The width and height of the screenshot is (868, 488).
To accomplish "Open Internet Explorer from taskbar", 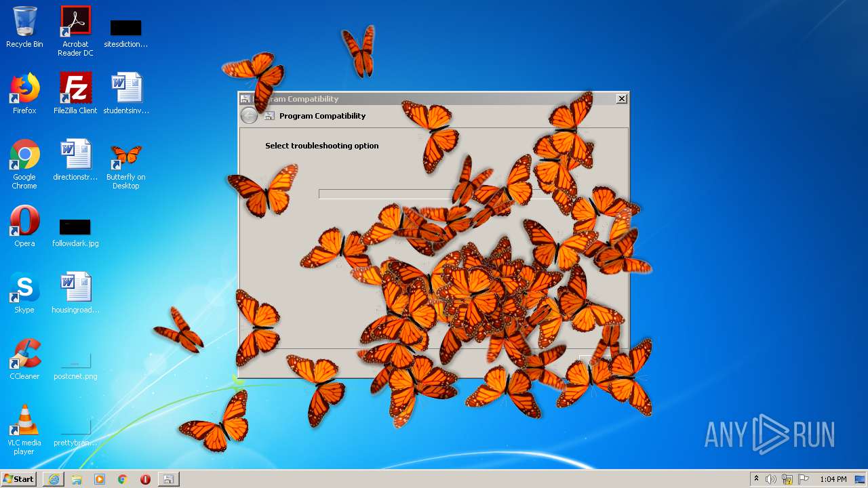I will (54, 479).
